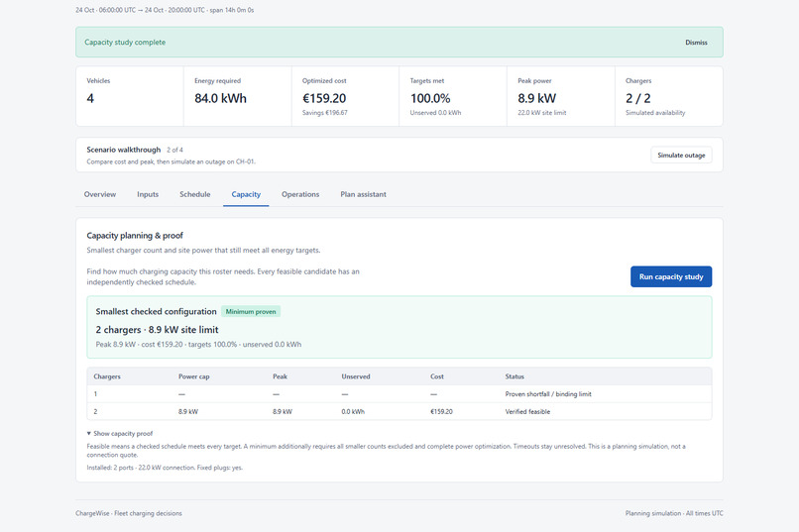The width and height of the screenshot is (799, 532).
Task: Open the Operations tab
Action: click(300, 194)
